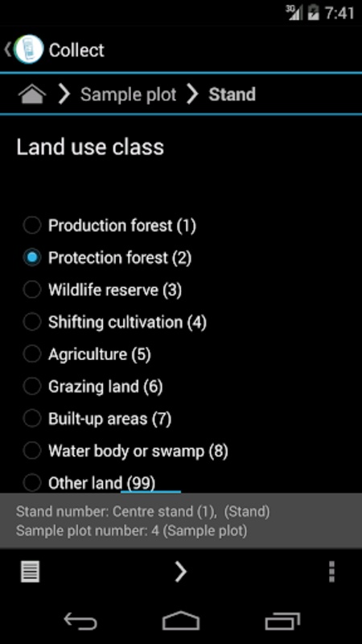Select the Production forest (1) radio option
The width and height of the screenshot is (362, 644).
coord(109,225)
